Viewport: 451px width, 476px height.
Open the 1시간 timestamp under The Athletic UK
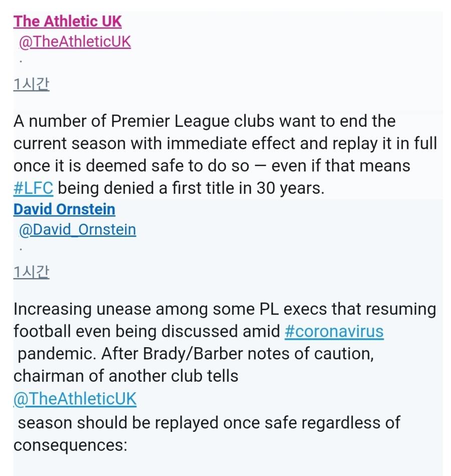point(31,84)
